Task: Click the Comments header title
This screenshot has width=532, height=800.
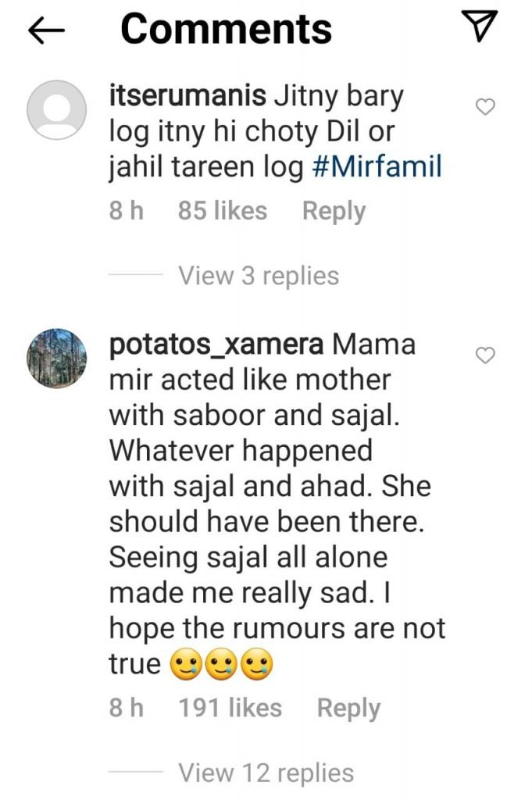Action: tap(226, 30)
